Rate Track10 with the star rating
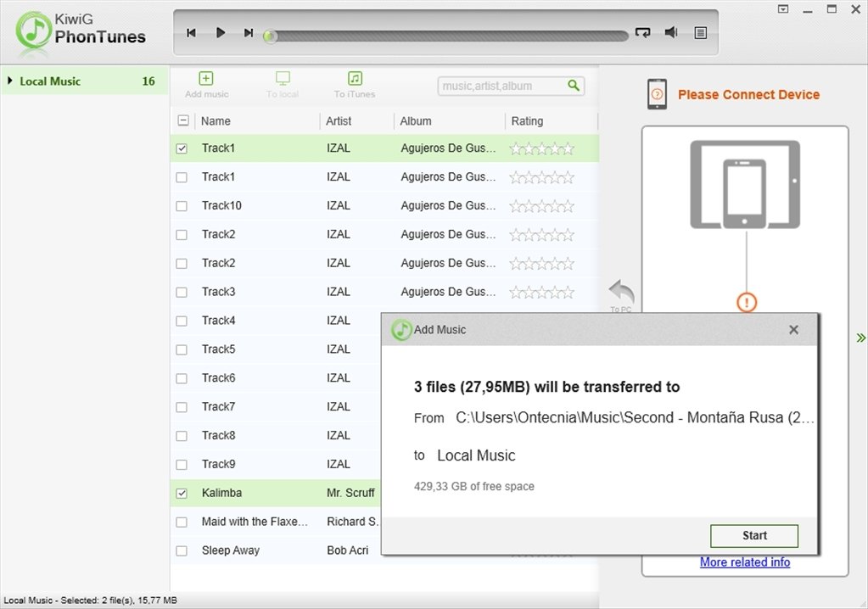The width and height of the screenshot is (868, 609). pyautogui.click(x=542, y=206)
